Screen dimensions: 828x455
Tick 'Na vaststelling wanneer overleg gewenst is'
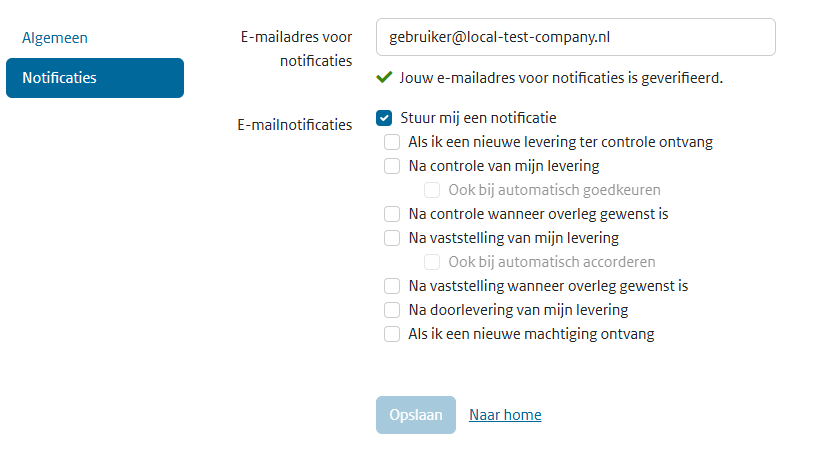[x=392, y=286]
